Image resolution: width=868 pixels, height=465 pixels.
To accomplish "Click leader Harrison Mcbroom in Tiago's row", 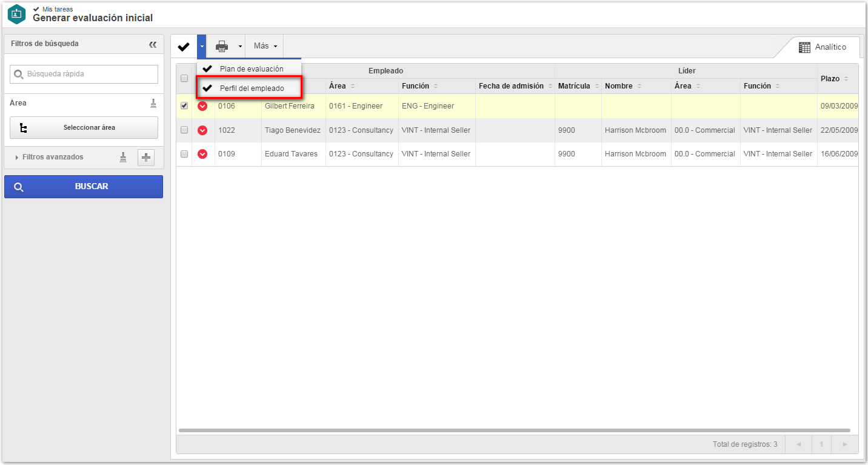I will click(635, 130).
